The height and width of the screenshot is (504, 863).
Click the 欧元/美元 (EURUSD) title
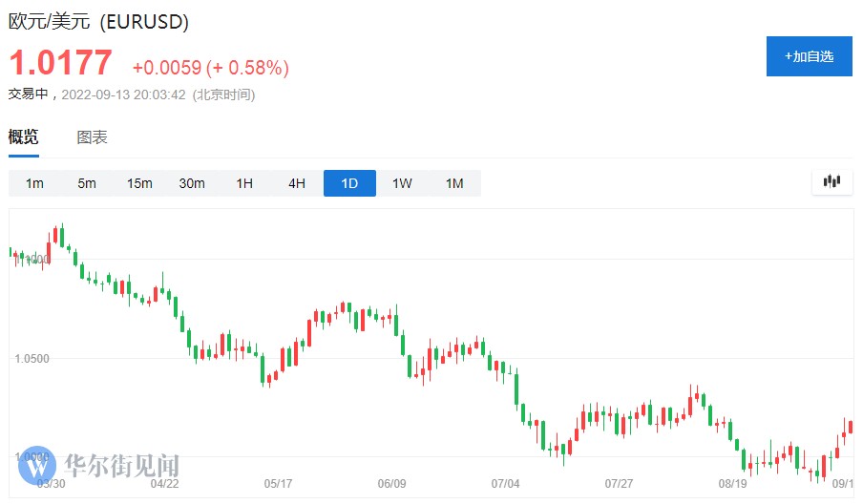99,21
